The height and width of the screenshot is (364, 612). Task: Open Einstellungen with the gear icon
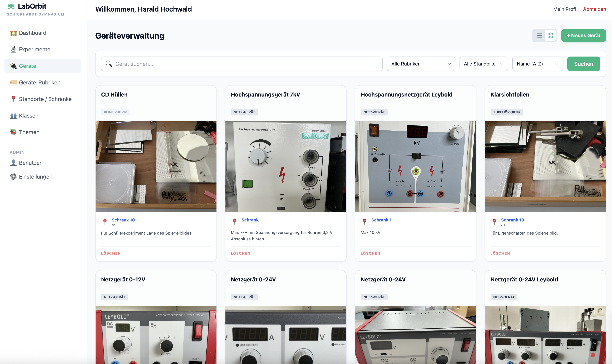(13, 176)
